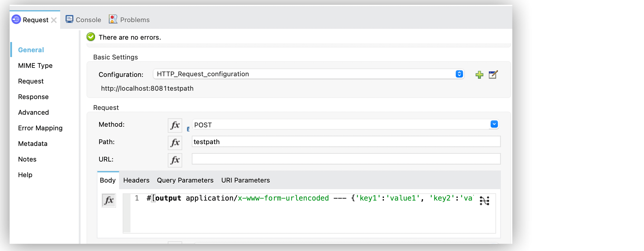Click into the empty URL field

(346, 159)
